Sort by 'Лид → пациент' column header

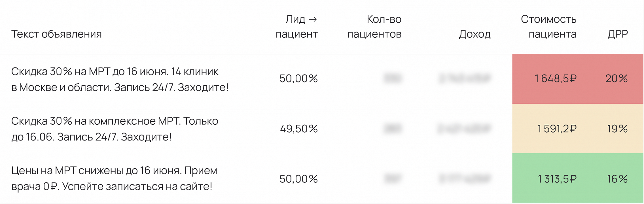(297, 27)
